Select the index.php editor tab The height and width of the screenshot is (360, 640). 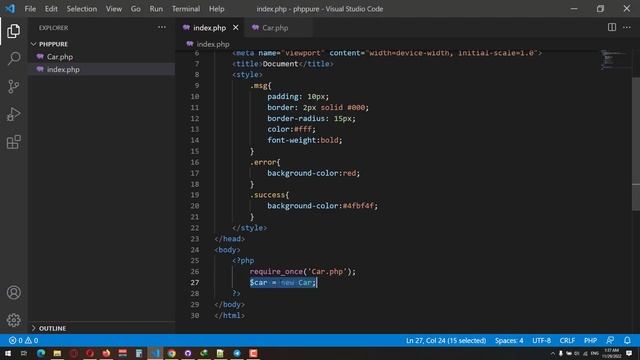click(209, 27)
